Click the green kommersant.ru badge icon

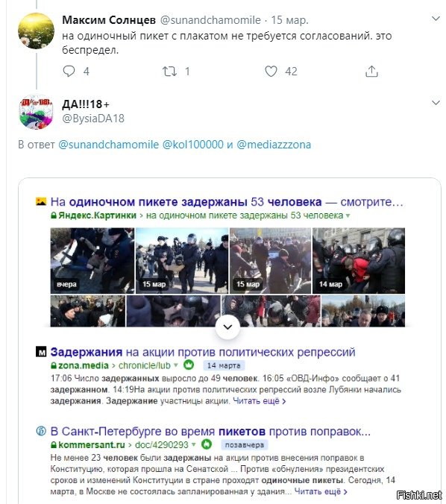pos(207,444)
